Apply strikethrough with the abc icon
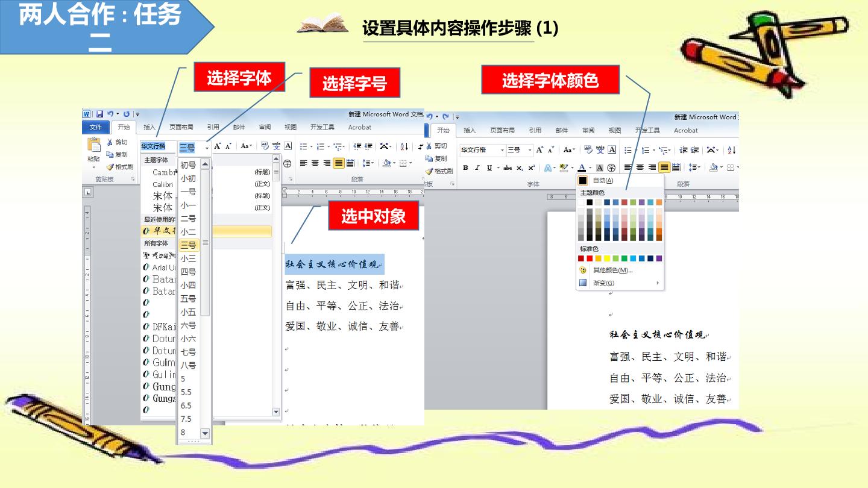 coord(508,167)
